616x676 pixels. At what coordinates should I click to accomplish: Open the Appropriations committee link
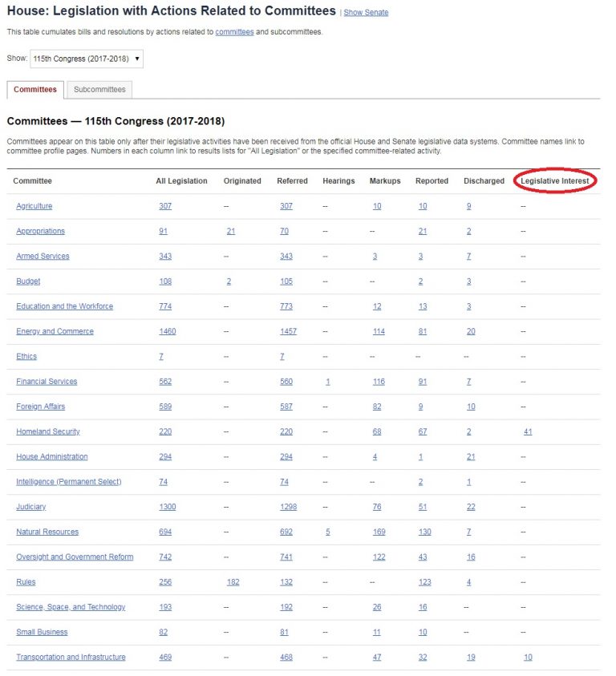point(41,231)
